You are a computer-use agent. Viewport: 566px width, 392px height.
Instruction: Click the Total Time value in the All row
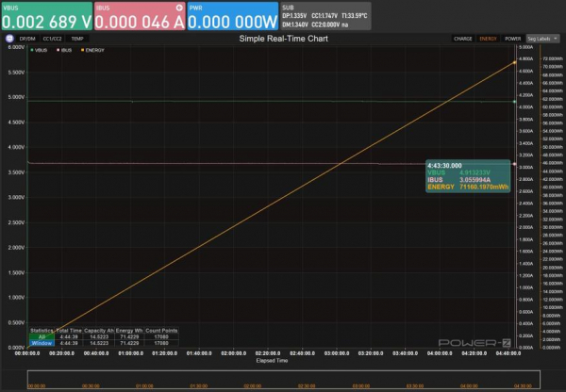69,336
